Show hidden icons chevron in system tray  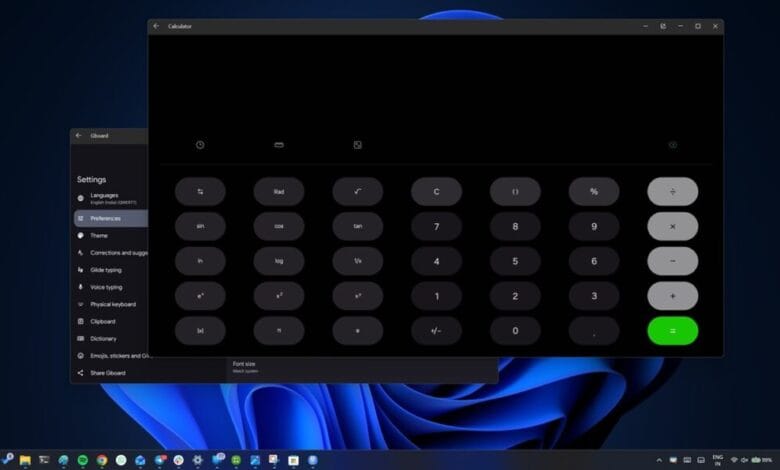[x=659, y=460]
